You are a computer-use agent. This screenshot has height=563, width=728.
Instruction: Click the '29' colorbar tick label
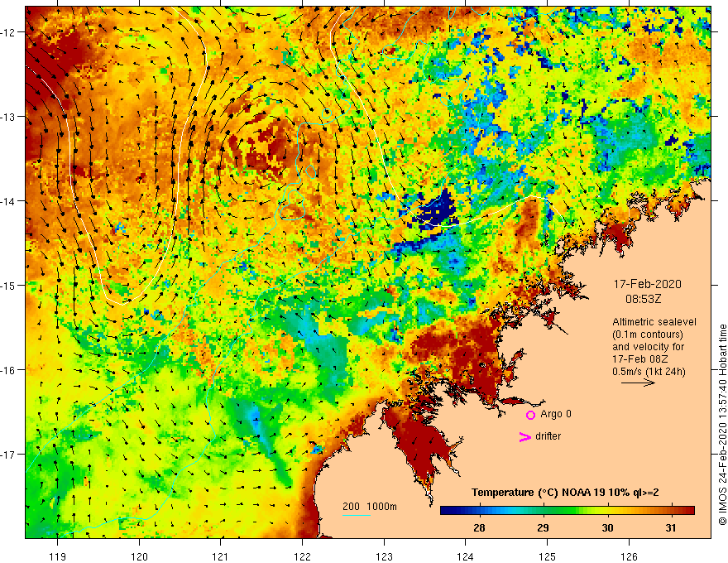click(x=543, y=527)
